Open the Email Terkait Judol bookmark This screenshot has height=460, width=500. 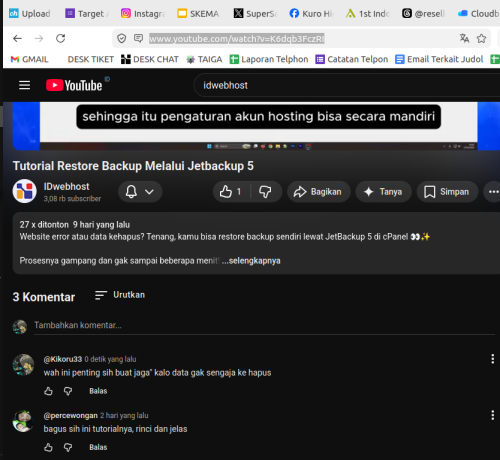point(439,59)
